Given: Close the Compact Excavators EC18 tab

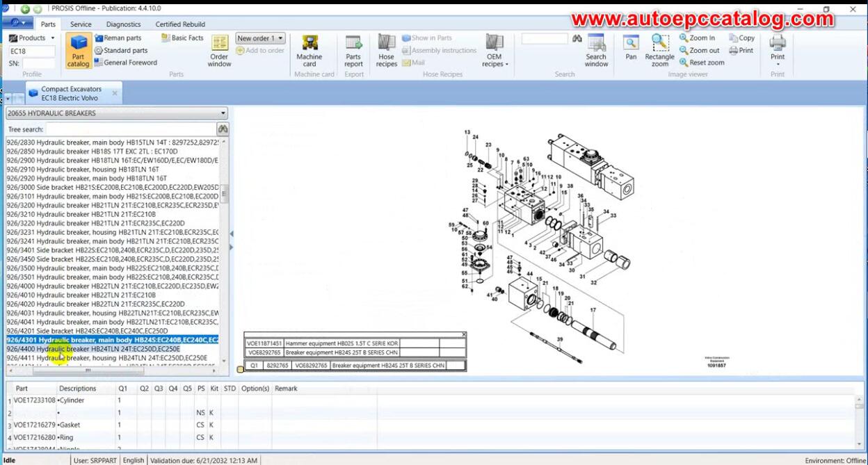Looking at the screenshot, I should coord(115,93).
